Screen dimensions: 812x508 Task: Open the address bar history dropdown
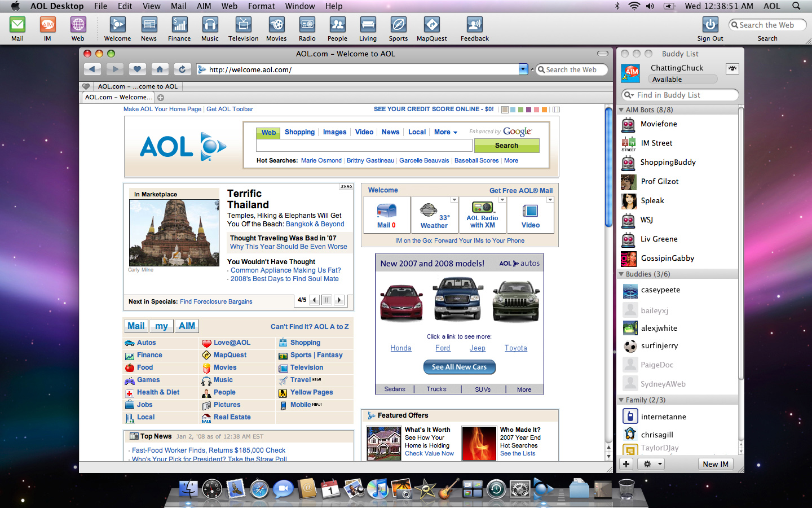[x=523, y=69]
